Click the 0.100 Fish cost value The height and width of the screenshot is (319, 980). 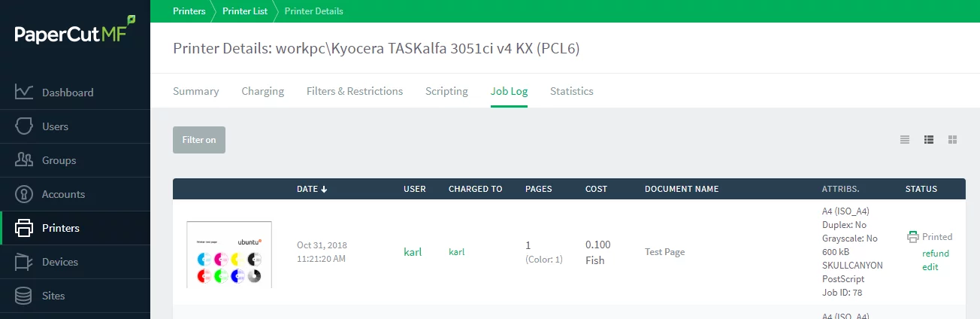[x=598, y=252]
